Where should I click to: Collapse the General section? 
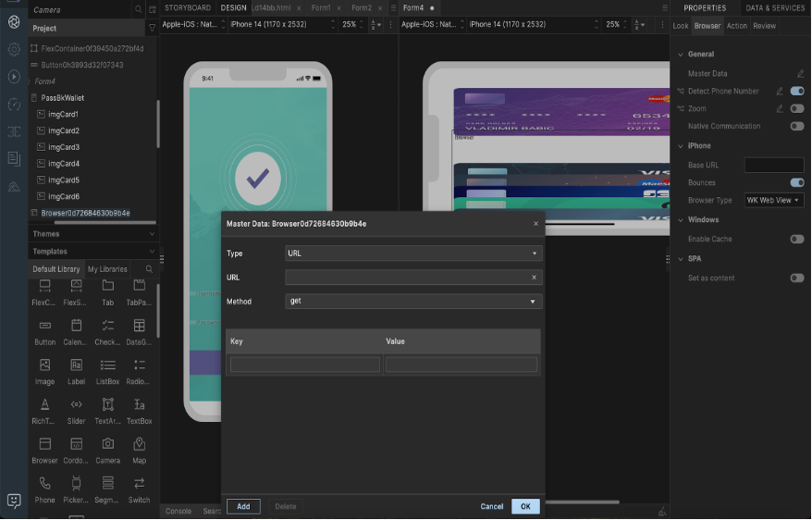[x=681, y=55]
